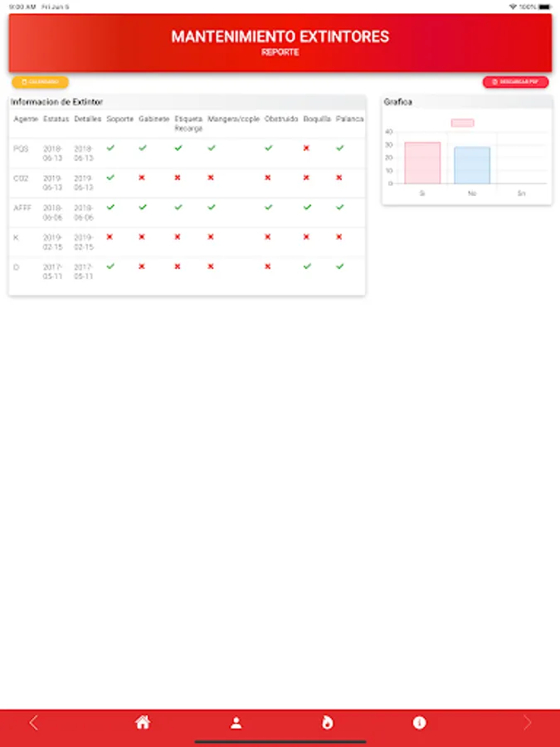The width and height of the screenshot is (560, 747).
Task: Click the Palanca column header
Action: coord(349,119)
